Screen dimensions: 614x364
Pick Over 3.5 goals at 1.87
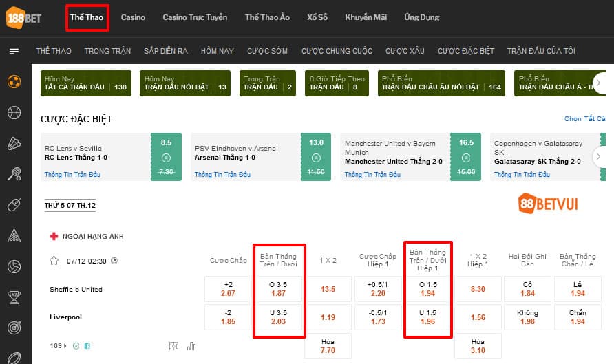click(278, 289)
